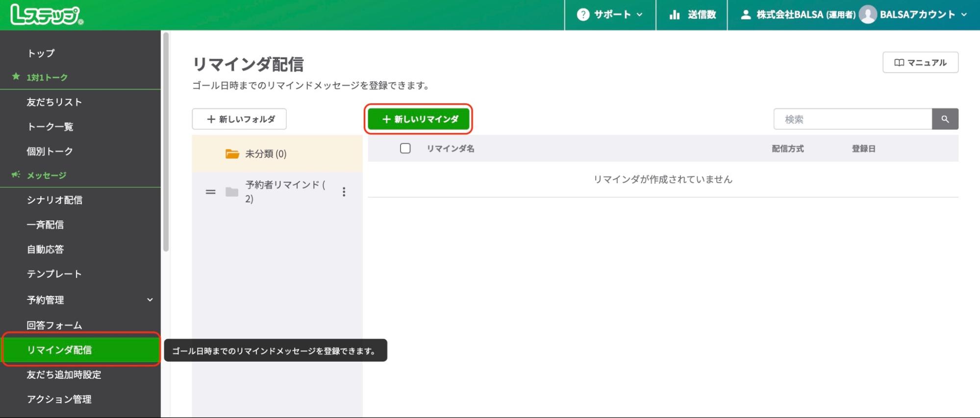Viewport: 980px width, 418px height.
Task: Click the gray 予約者リマインド folder icon
Action: point(232,192)
